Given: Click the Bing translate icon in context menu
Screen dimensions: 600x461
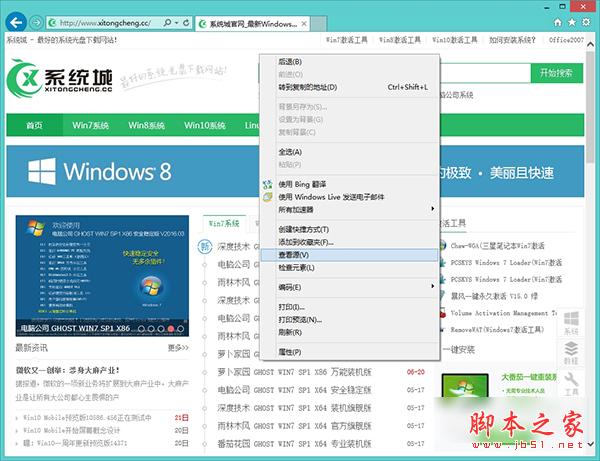Looking at the screenshot, I should click(x=267, y=184).
